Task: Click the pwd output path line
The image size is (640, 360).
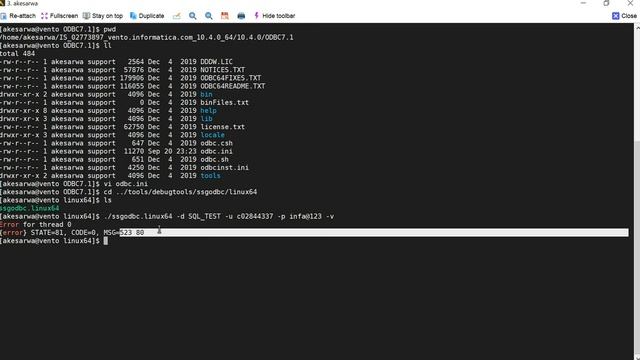Action: (x=147, y=37)
